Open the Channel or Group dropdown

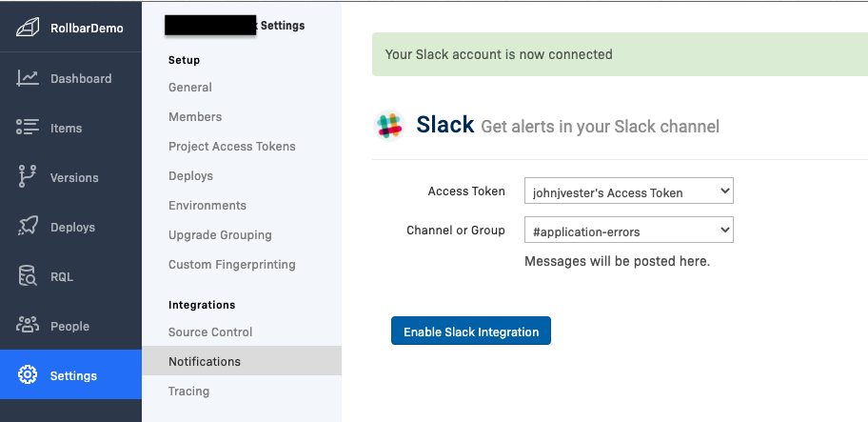[628, 231]
